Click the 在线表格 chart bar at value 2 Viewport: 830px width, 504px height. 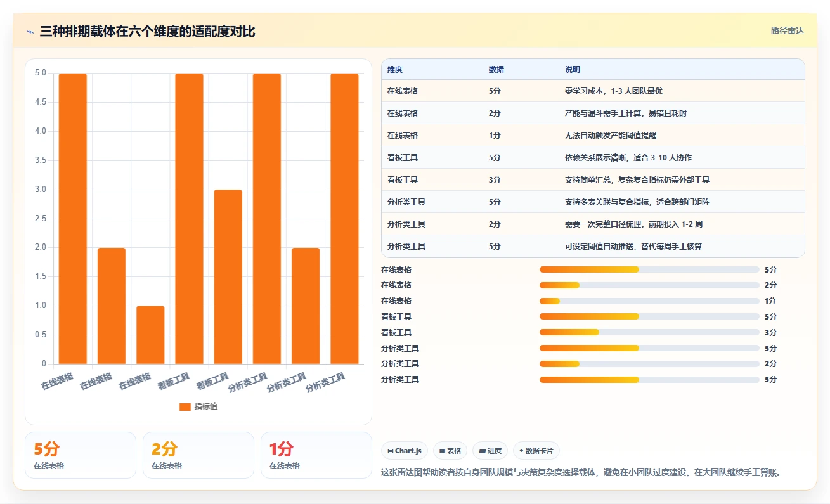pos(112,306)
